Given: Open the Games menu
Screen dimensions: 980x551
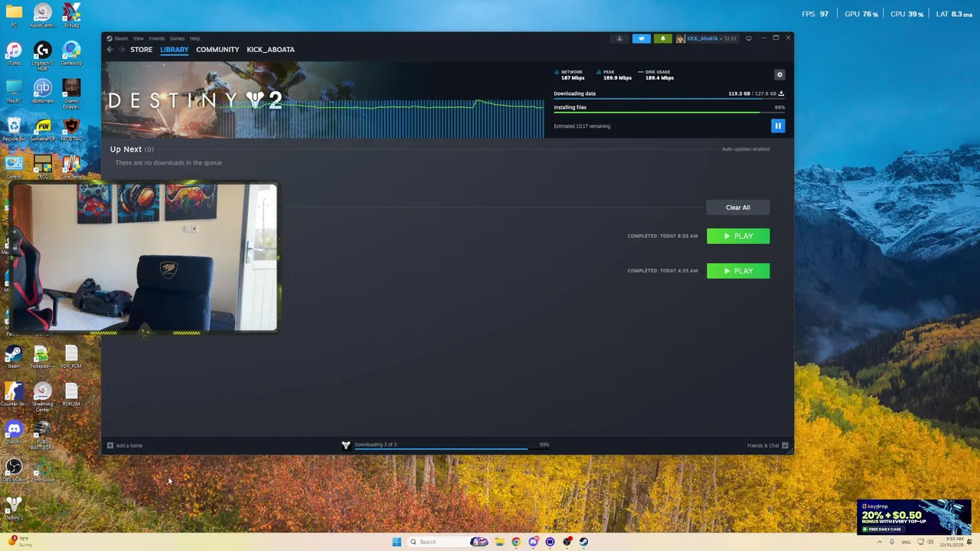Looking at the screenshot, I should 177,38.
